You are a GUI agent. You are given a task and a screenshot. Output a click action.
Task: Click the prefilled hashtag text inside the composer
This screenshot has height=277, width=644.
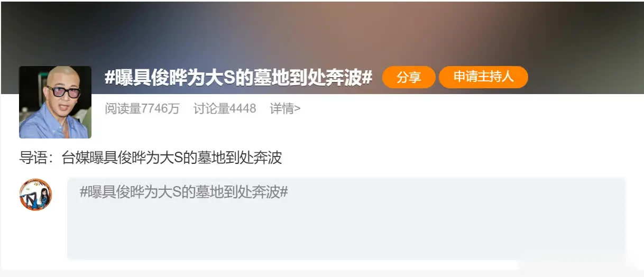tap(183, 192)
